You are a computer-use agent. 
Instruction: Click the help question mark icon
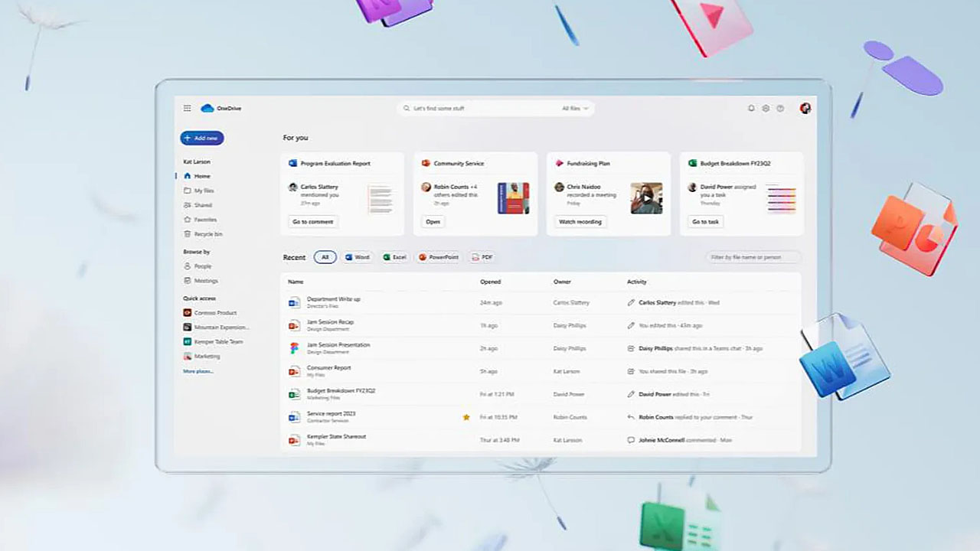(x=780, y=109)
